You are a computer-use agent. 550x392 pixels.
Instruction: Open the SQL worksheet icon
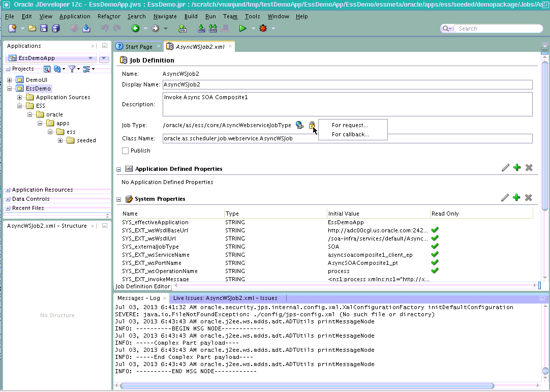click(182, 28)
